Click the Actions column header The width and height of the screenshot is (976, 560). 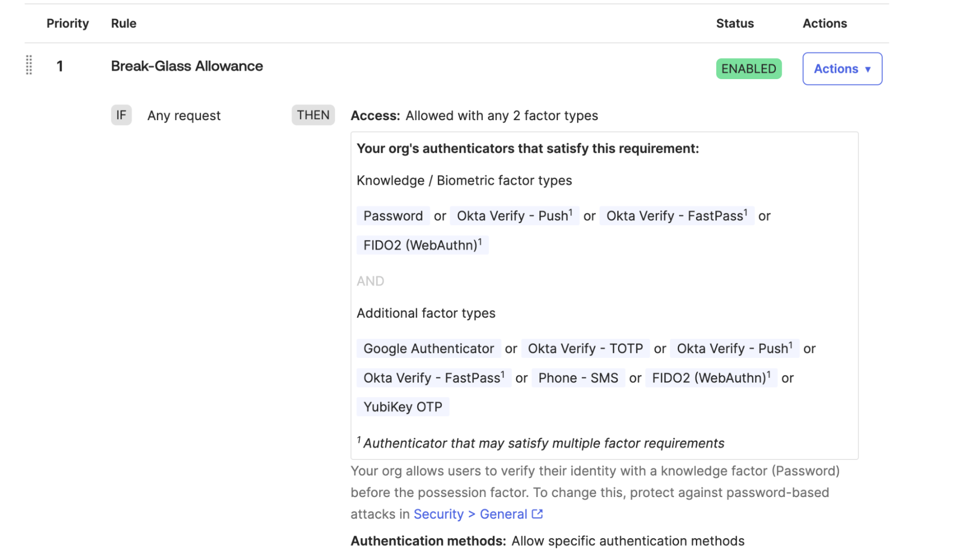(x=824, y=23)
